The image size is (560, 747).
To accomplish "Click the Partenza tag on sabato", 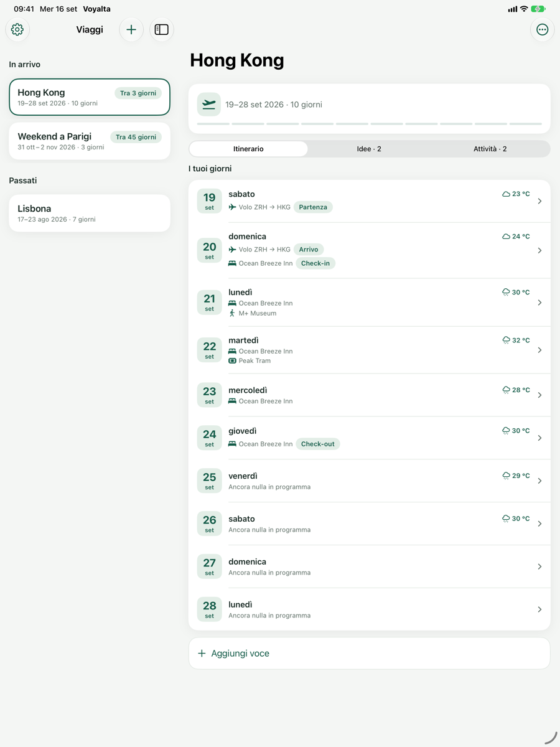I will [313, 207].
